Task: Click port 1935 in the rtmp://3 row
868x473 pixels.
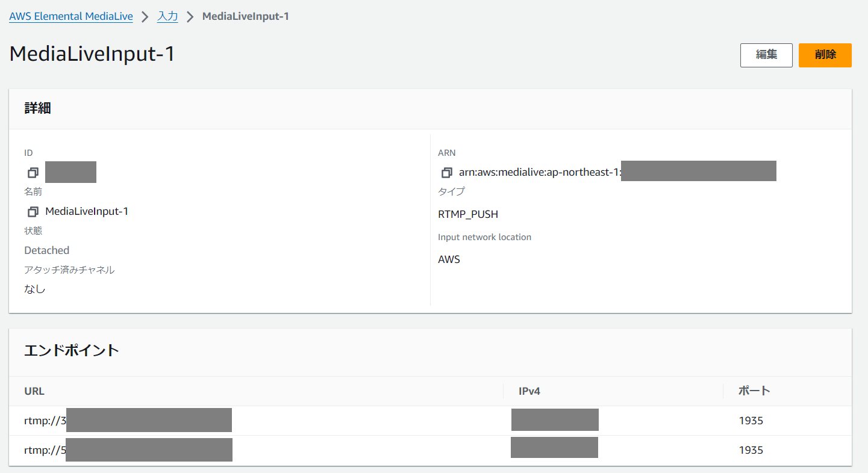Action: point(751,421)
